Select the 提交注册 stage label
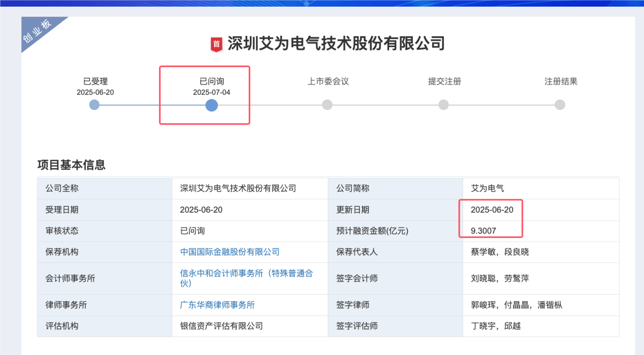Screen dimensions: 644x355 (x=444, y=81)
